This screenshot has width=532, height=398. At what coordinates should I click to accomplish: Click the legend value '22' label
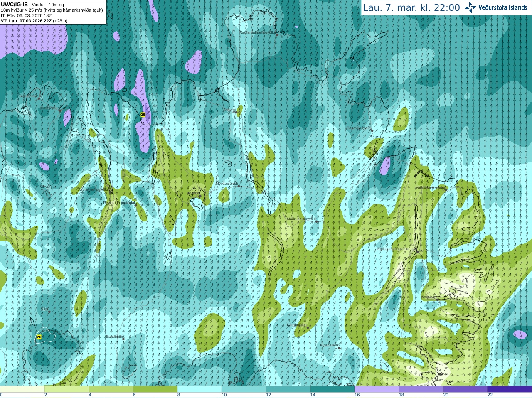[490, 395]
